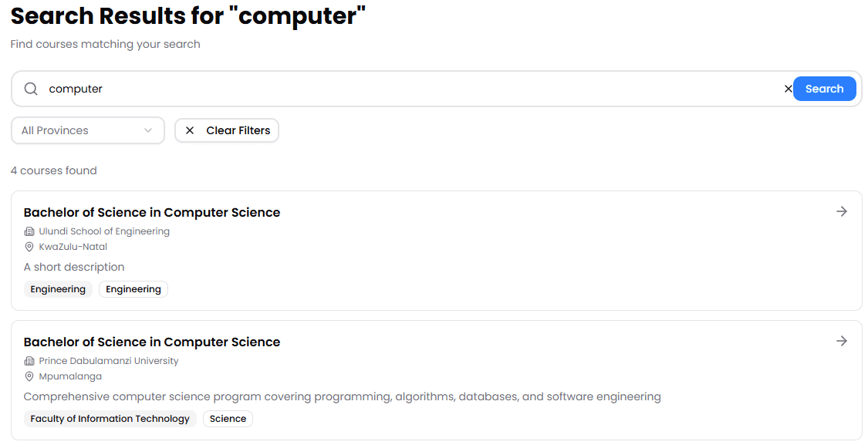Screen dimensions: 868x445
Task: Clear the search text using the X icon
Action: pyautogui.click(x=789, y=88)
